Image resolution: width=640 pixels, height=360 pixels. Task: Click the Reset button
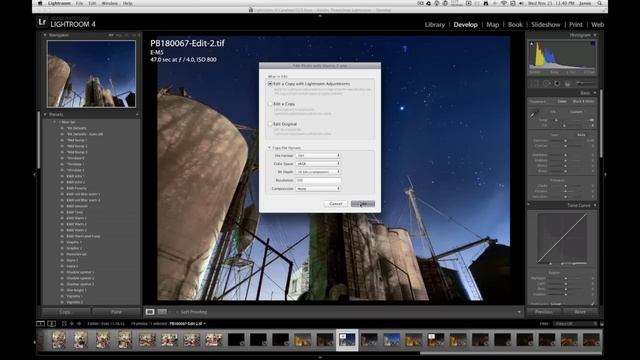580,312
